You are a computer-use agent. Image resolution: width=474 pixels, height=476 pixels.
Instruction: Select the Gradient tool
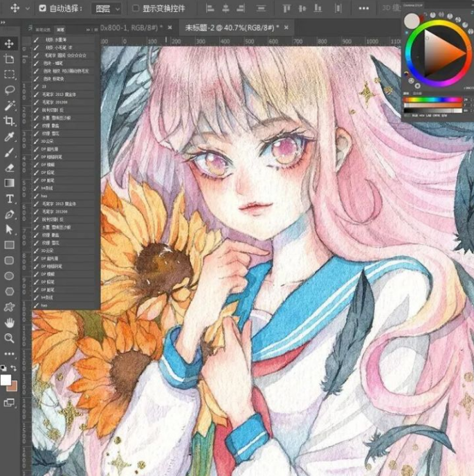(x=9, y=183)
